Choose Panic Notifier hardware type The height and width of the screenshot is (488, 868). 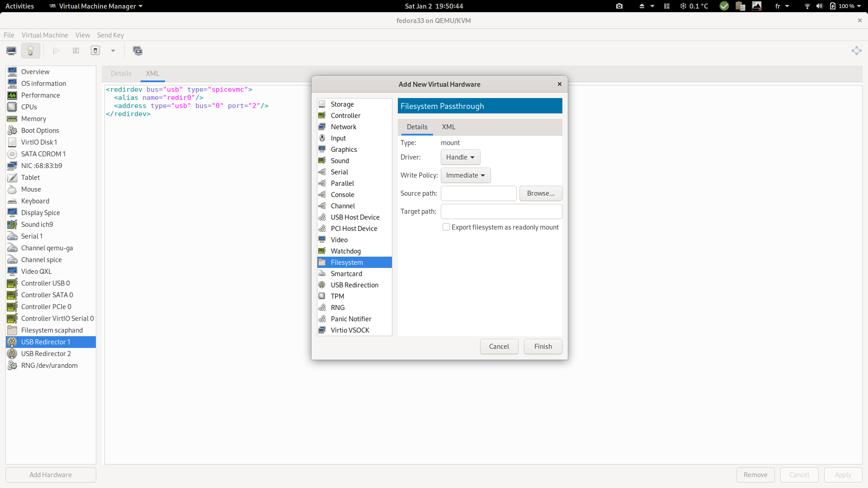click(x=354, y=319)
